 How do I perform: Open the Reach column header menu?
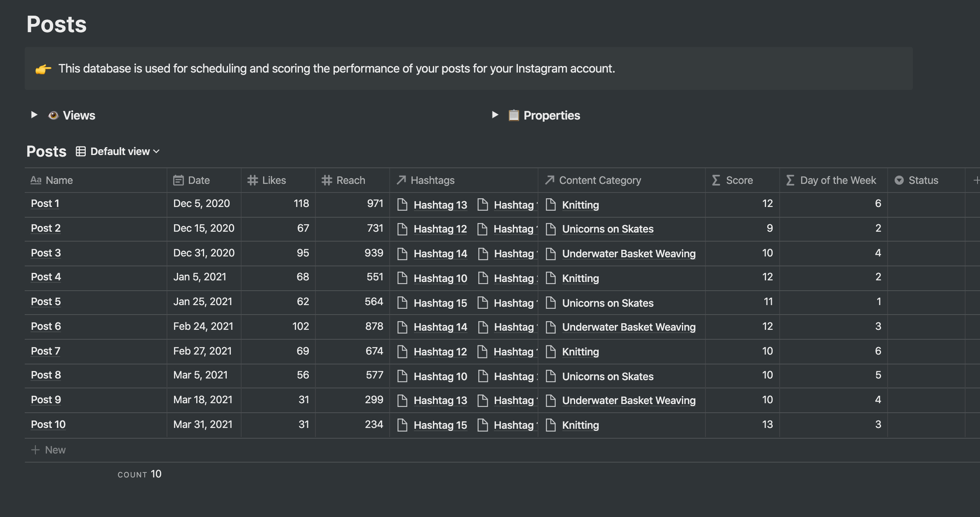click(350, 181)
